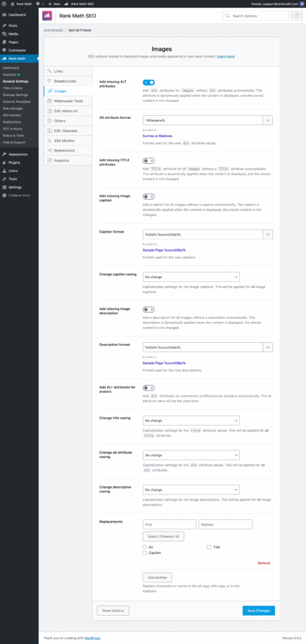Image resolution: width=306 pixels, height=644 pixels.
Task: Open the Redirections settings tab
Action: [x=68, y=150]
